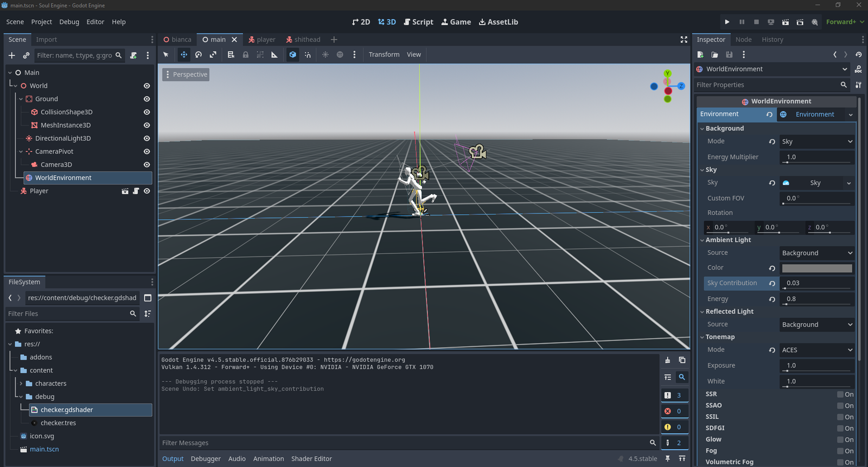Enable the SSAO checkbox
The image size is (868, 467).
[840, 406]
